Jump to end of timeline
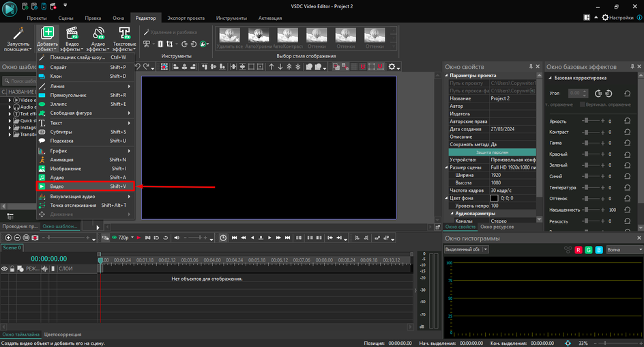Screen dimensions: 644x347 [287, 238]
